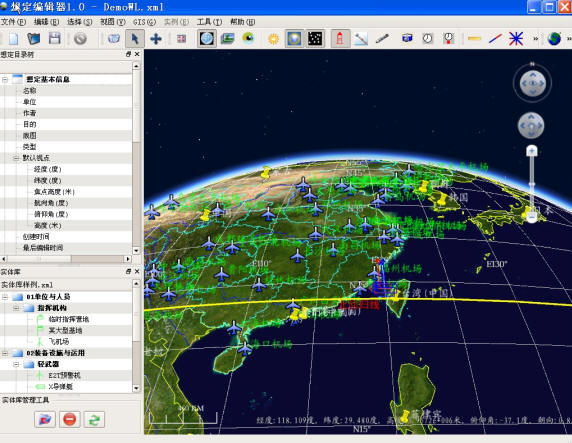Collapse the 01单位与人员 folder node
Screen dimensions: 572x443
5,297
